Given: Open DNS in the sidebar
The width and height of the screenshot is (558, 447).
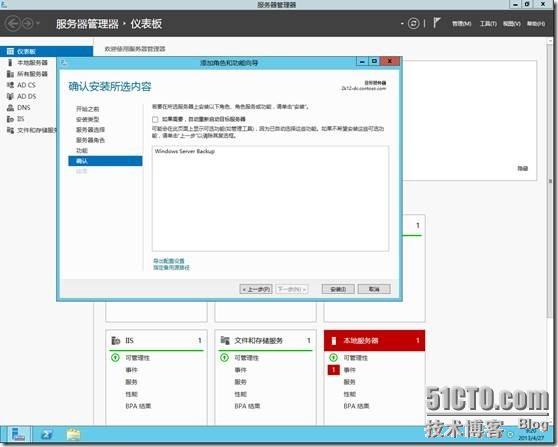Looking at the screenshot, I should pos(23,107).
